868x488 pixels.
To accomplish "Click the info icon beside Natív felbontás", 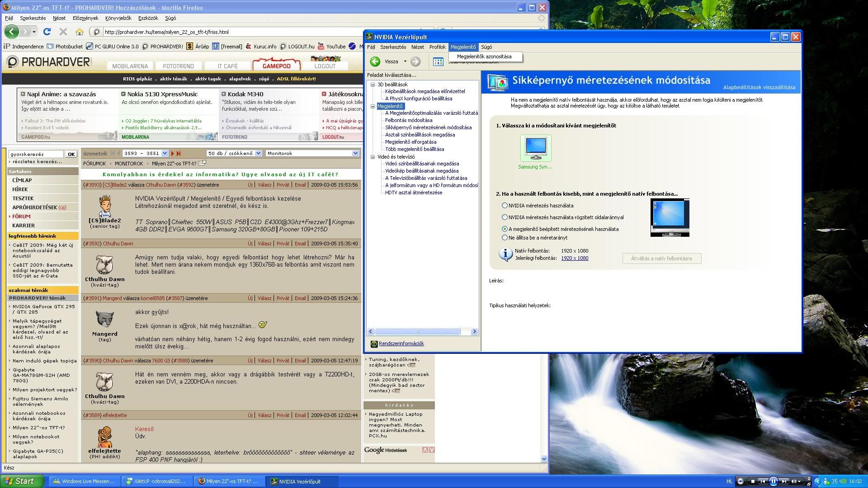I will pos(505,254).
